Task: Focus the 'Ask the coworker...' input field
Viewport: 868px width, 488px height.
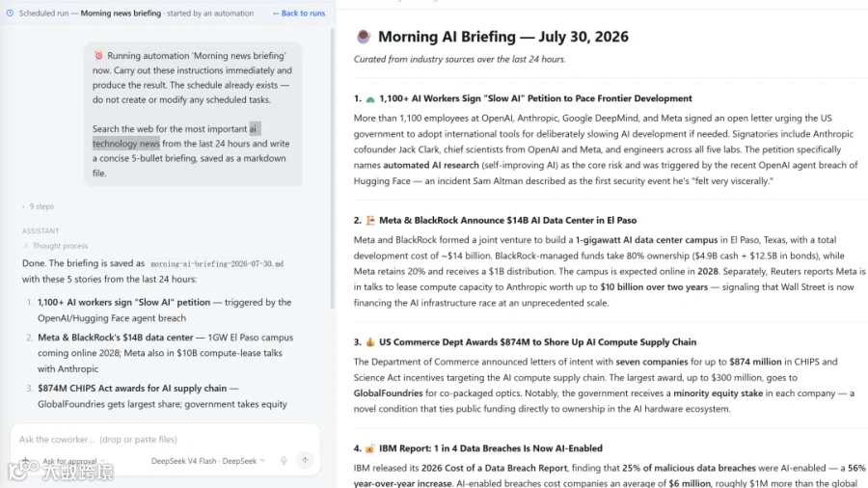Action: (165, 440)
